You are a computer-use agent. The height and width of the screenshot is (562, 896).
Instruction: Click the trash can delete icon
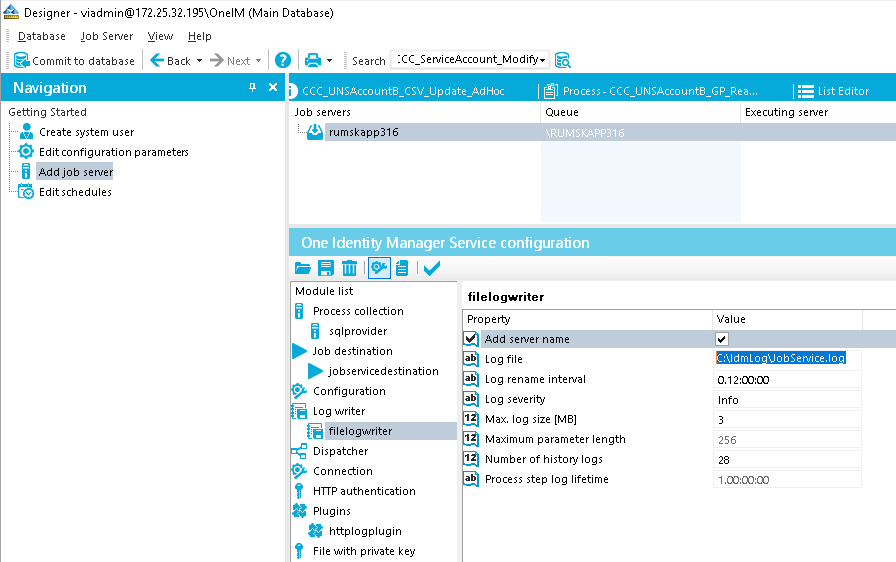click(350, 268)
